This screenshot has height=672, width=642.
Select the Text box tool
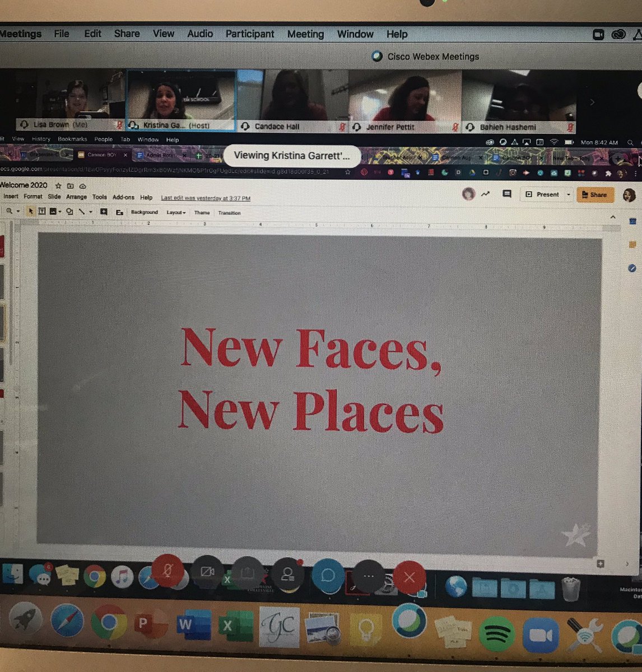42,211
